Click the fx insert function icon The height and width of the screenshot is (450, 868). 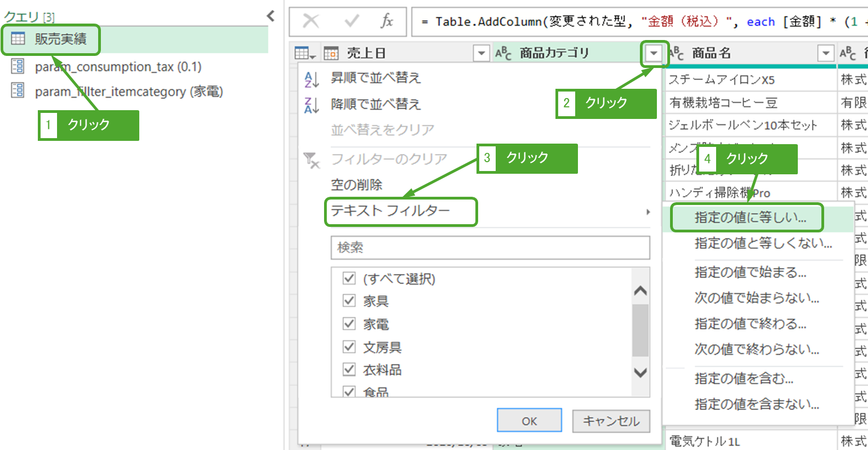387,21
